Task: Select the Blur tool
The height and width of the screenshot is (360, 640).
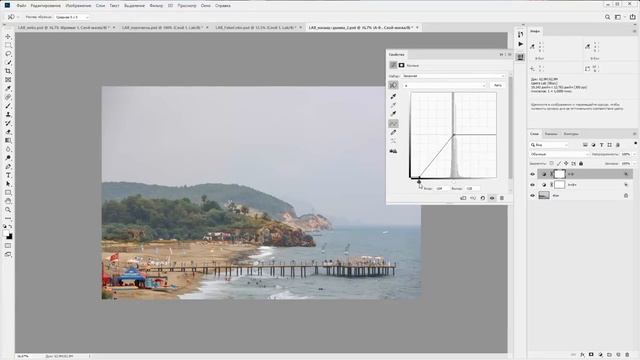Action: [x=8, y=149]
